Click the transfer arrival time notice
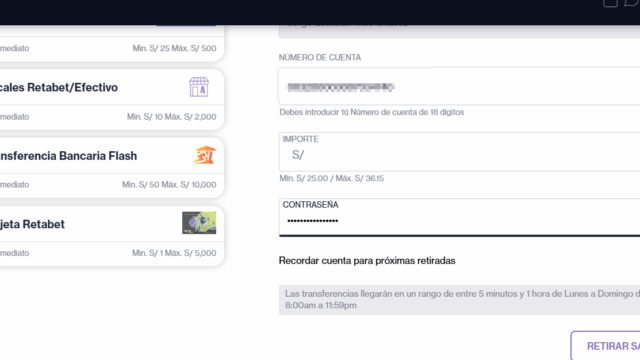The image size is (640, 360). coord(460,300)
